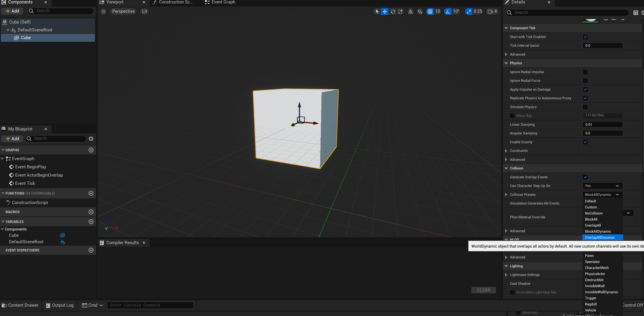Enable Ignore Radial Force checkbox
The width and height of the screenshot is (644, 316).
pyautogui.click(x=585, y=81)
